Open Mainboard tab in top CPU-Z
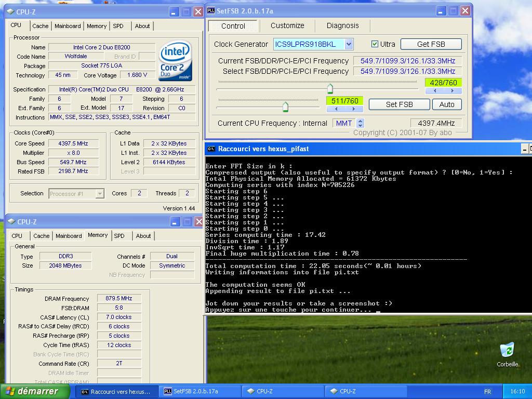 [x=68, y=26]
